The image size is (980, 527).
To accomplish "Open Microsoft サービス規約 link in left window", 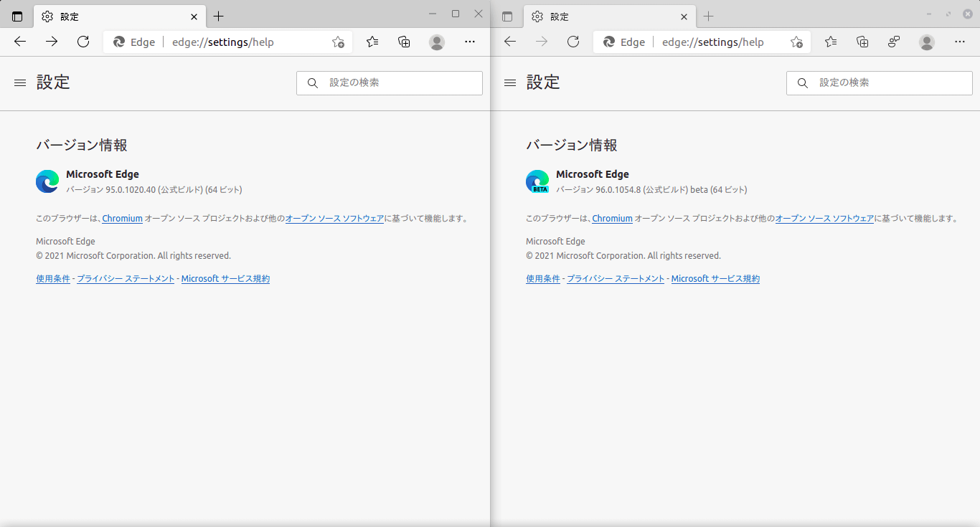I will coord(225,279).
